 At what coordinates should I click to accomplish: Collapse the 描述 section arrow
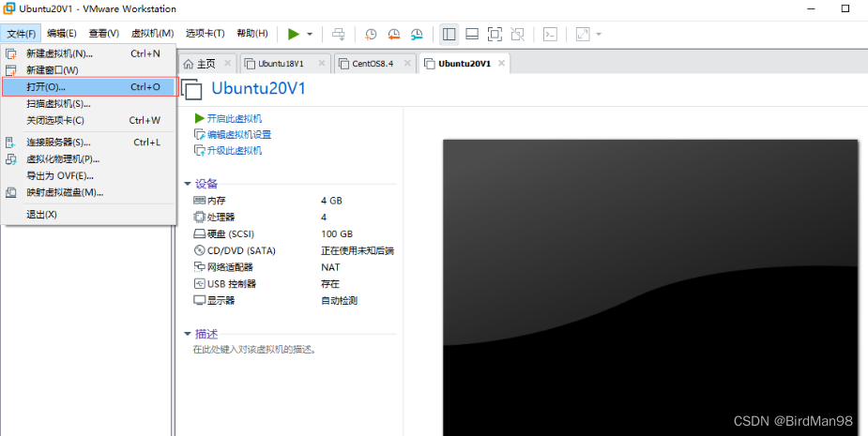pos(188,334)
